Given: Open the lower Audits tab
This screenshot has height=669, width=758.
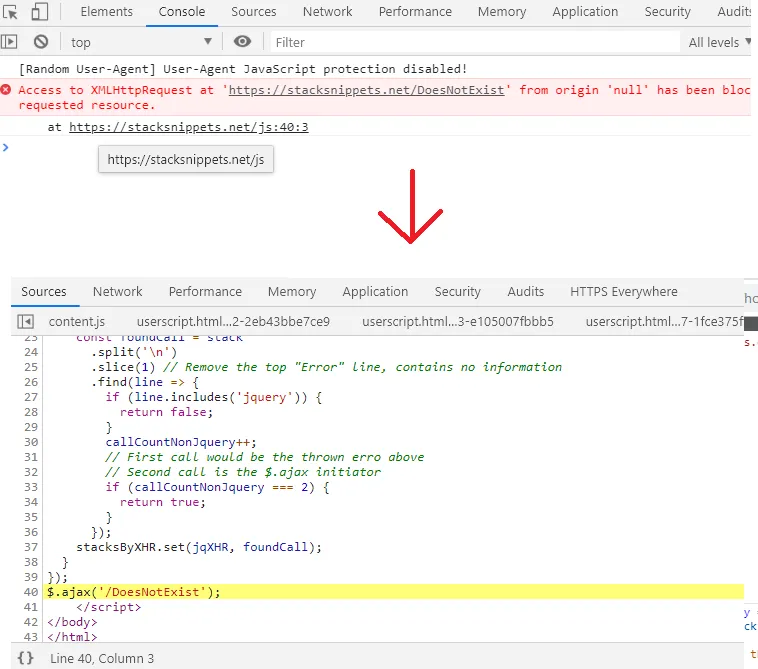Looking at the screenshot, I should [525, 291].
